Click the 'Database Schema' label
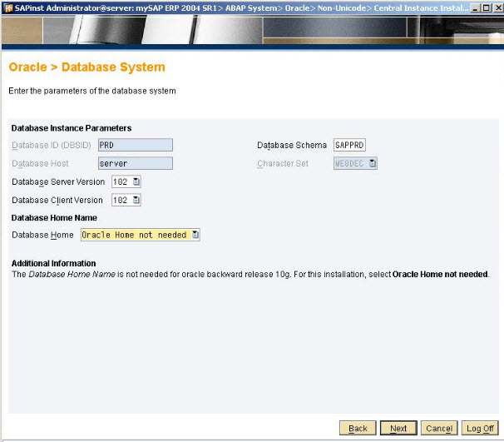This screenshot has width=504, height=442. pos(292,145)
